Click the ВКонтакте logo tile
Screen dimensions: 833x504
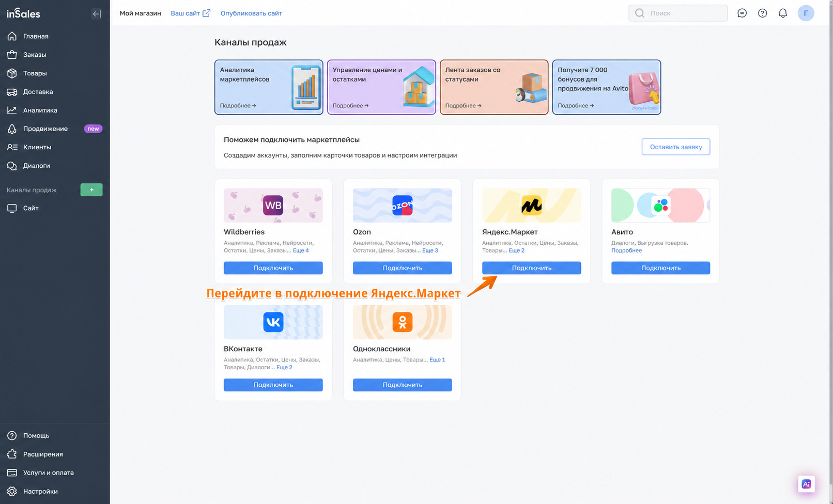tap(273, 322)
